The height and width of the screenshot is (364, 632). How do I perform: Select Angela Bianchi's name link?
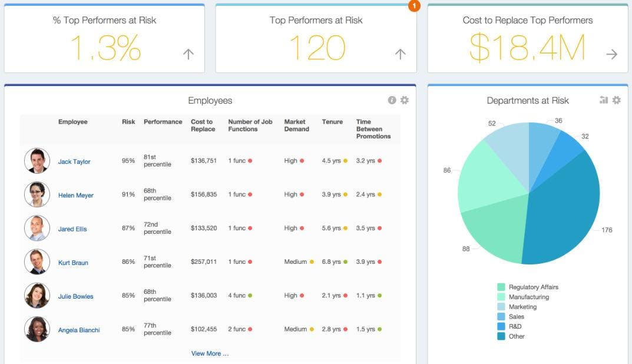79,330
